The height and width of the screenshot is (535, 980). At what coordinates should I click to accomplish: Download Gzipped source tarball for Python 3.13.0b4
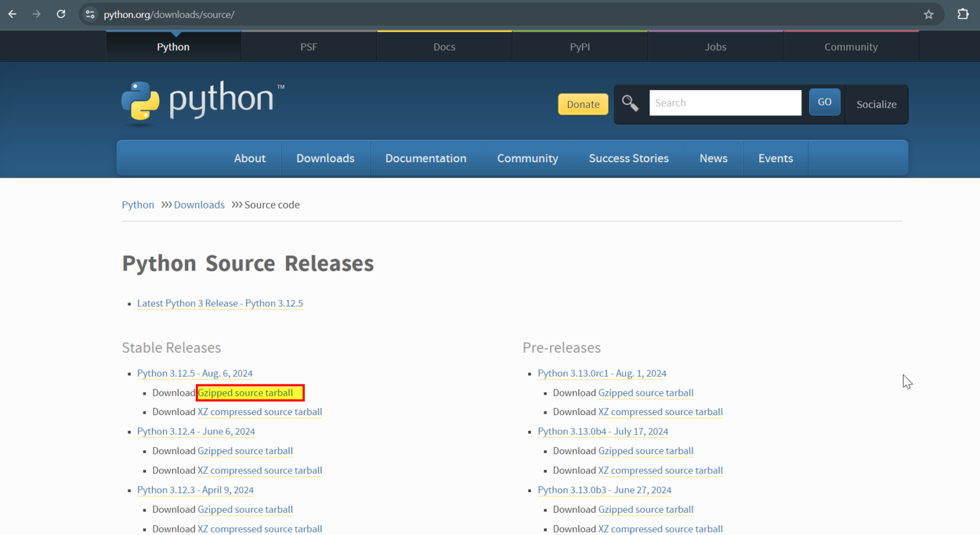click(x=646, y=451)
